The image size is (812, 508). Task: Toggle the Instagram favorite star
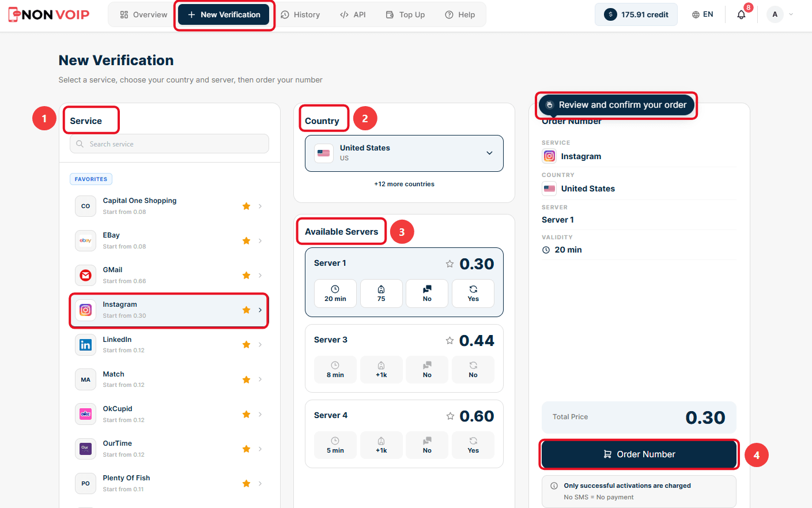point(246,310)
